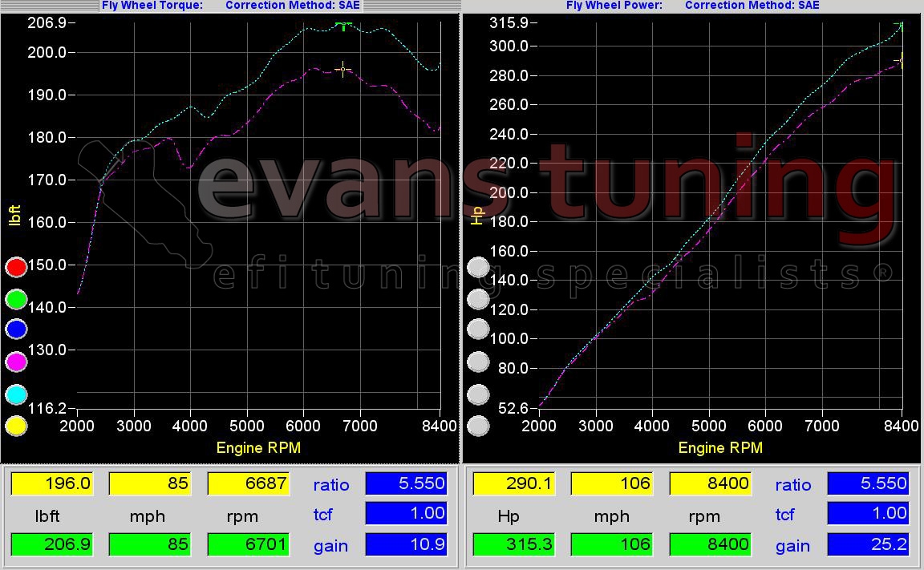Select the yellow power-panel mph field showing 106
The height and width of the screenshot is (570, 924).
pos(612,483)
